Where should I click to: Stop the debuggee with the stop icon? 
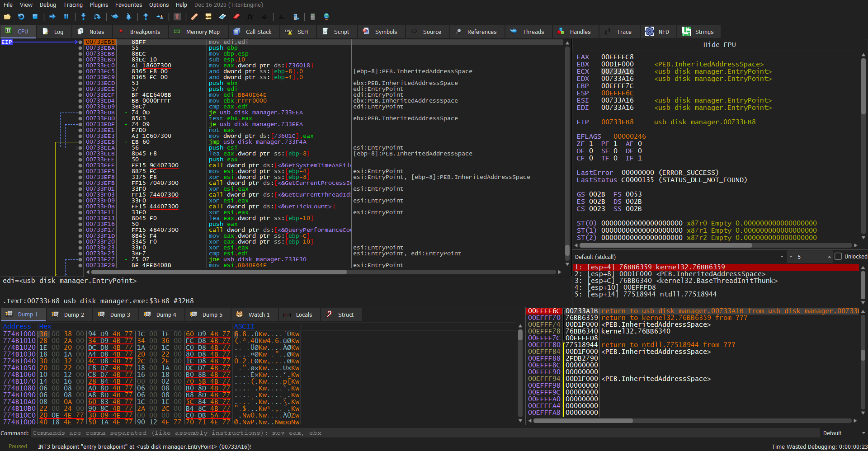point(35,17)
